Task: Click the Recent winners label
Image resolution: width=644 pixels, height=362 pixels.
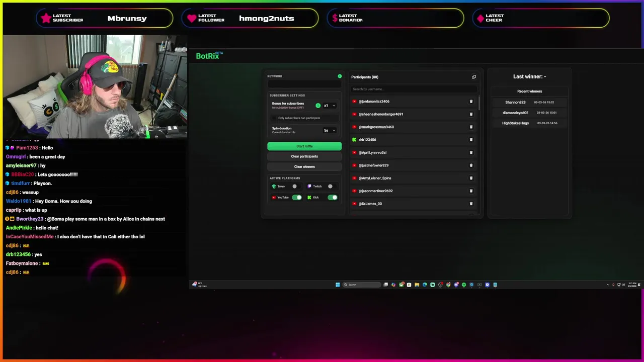Action: click(x=529, y=92)
